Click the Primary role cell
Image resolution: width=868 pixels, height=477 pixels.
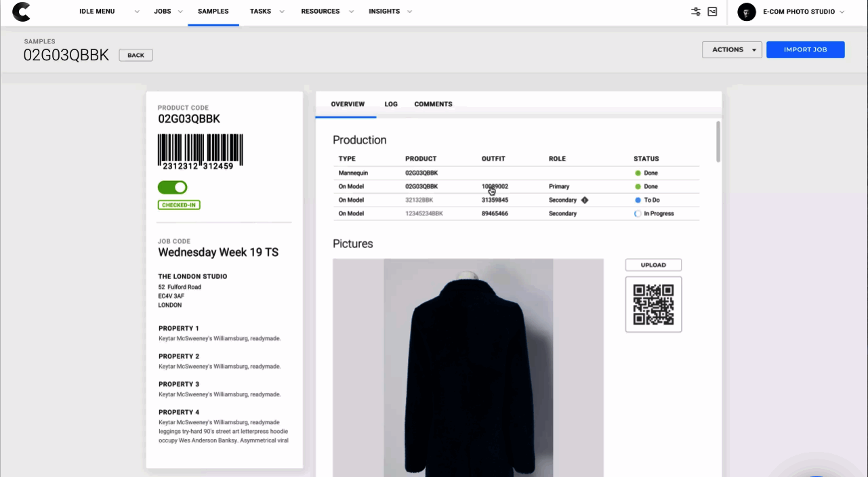tap(559, 186)
